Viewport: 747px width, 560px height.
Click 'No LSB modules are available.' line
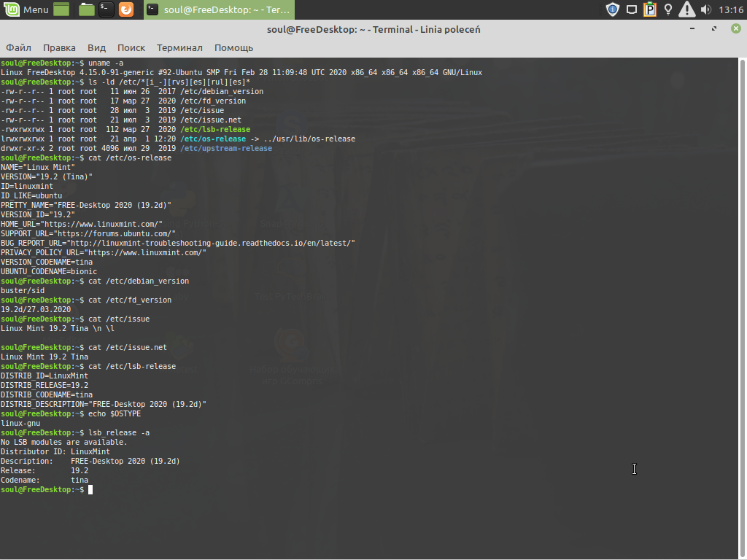tap(64, 443)
